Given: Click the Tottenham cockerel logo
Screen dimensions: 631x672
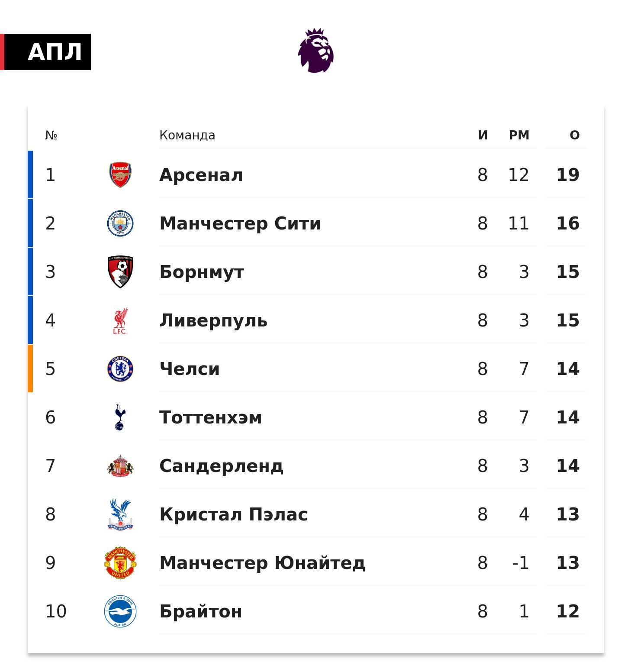Looking at the screenshot, I should (x=120, y=417).
